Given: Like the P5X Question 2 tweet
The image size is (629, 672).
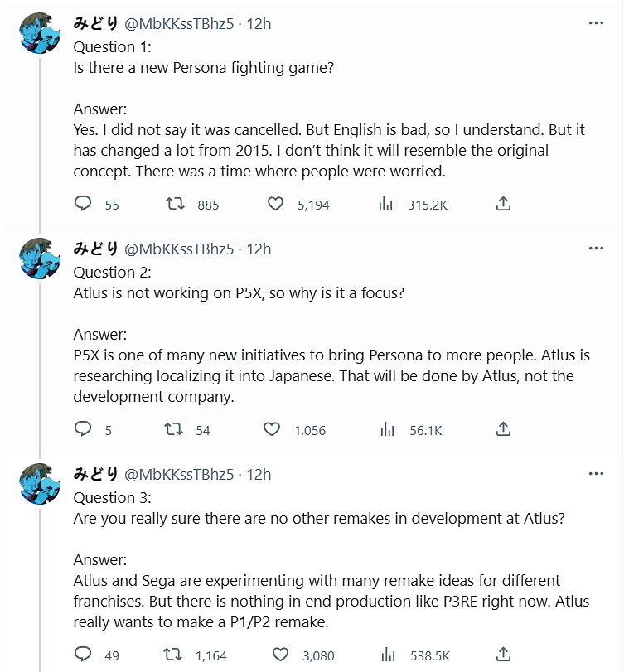Looking at the screenshot, I should click(272, 429).
